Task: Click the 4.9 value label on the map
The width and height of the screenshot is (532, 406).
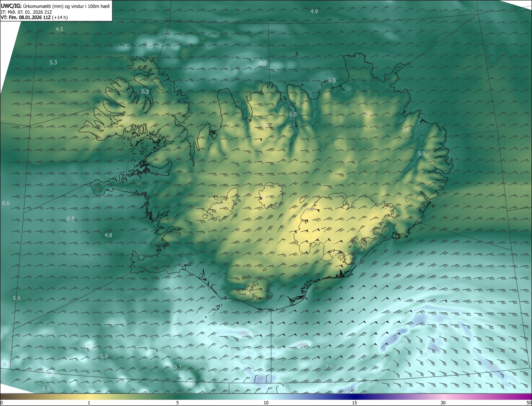Action: click(314, 12)
